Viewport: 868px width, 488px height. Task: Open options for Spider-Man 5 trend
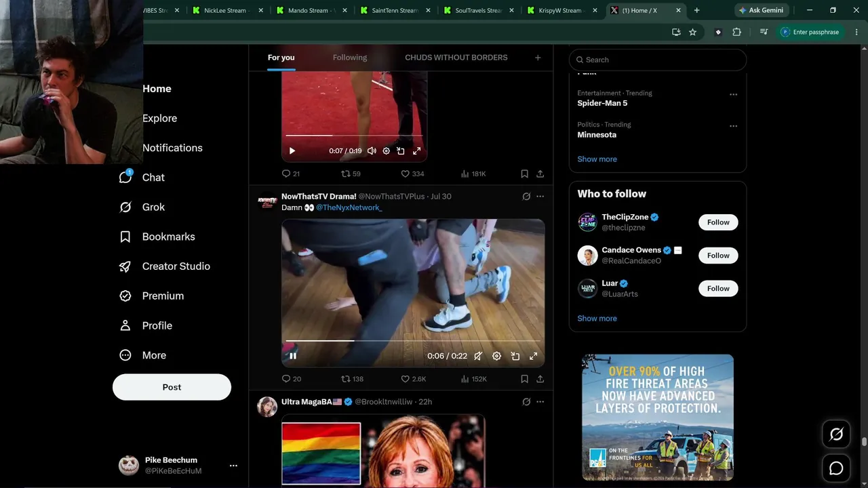pos(733,95)
